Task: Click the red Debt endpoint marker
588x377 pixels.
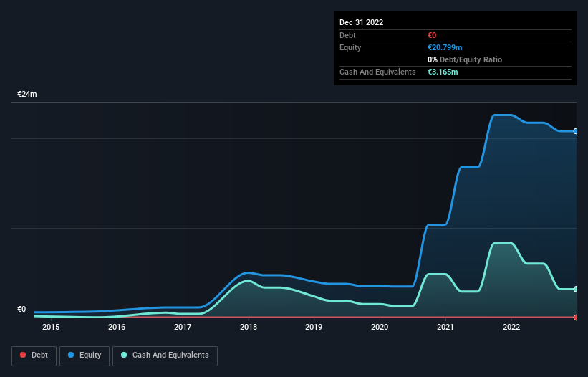Action: (x=576, y=318)
